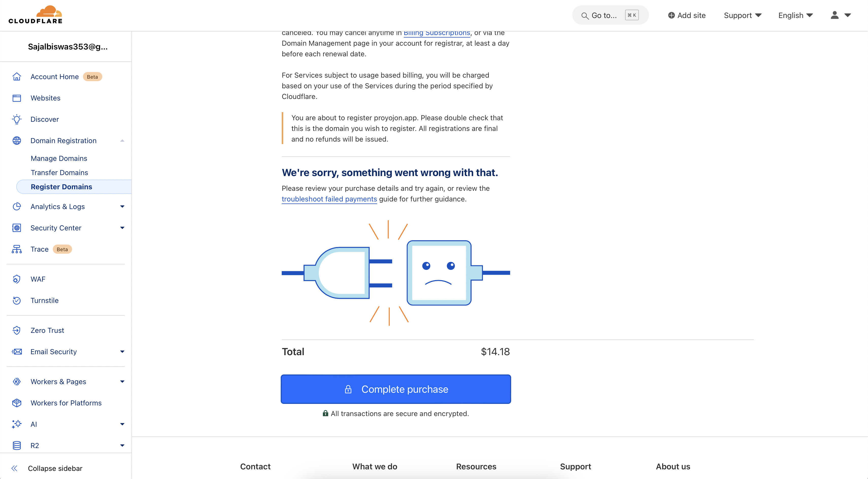Open Account Home house icon
The image size is (868, 479).
point(16,77)
